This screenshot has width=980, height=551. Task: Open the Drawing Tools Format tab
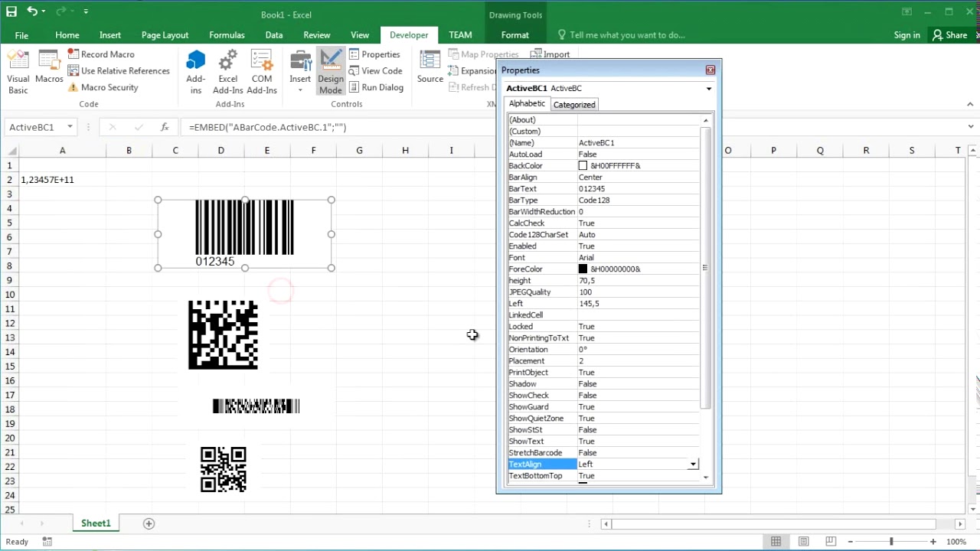515,35
